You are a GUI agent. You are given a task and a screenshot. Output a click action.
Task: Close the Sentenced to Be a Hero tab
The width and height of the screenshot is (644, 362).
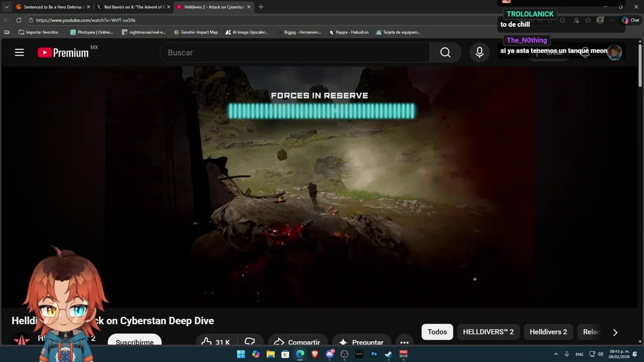(88, 7)
